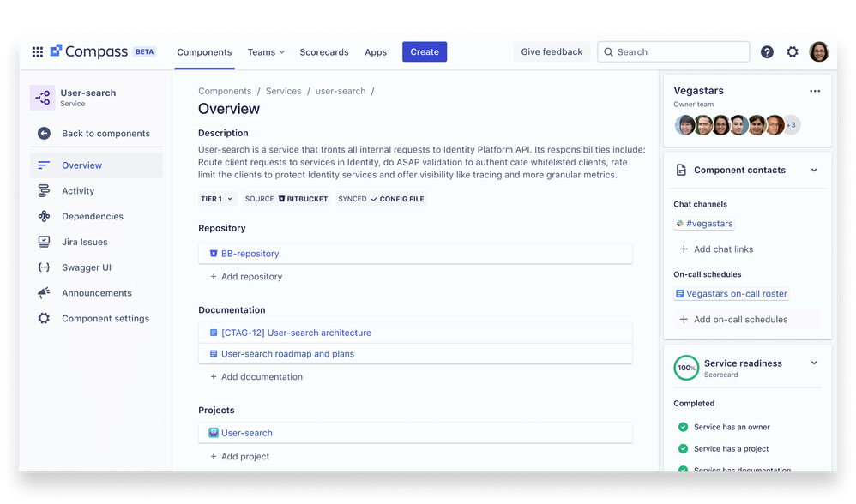Click the Create button
This screenshot has width=856, height=504.
(425, 51)
